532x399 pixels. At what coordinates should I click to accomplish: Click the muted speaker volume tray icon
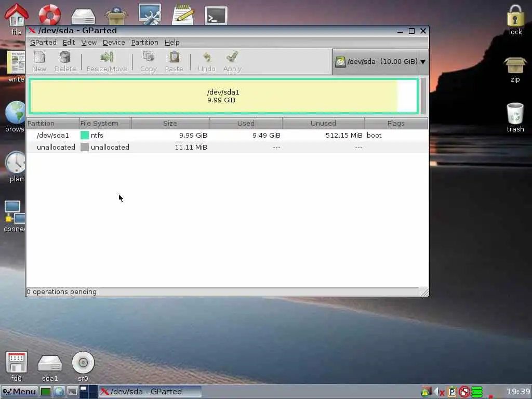click(x=439, y=392)
